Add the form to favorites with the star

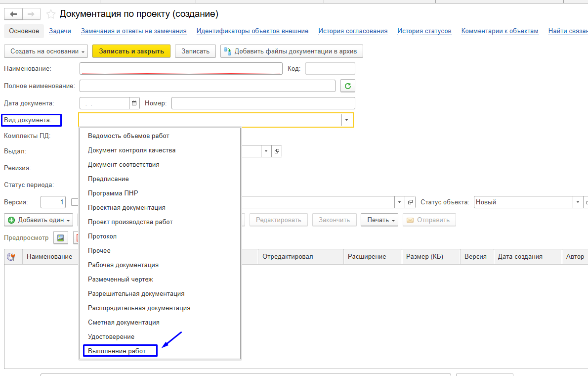[50, 14]
